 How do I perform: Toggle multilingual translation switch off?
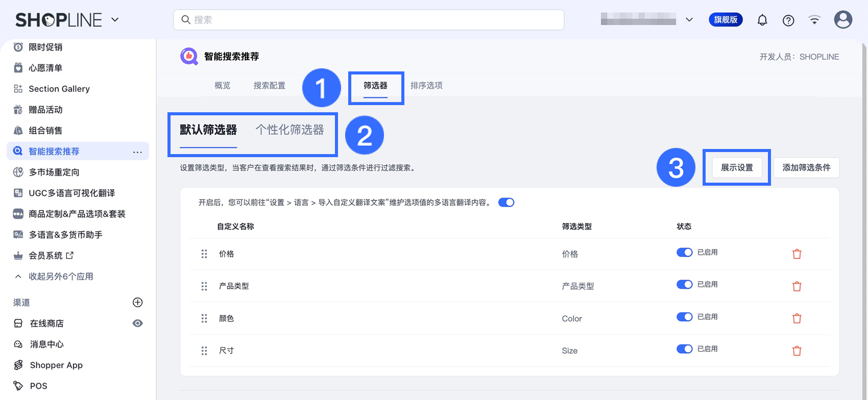point(506,203)
